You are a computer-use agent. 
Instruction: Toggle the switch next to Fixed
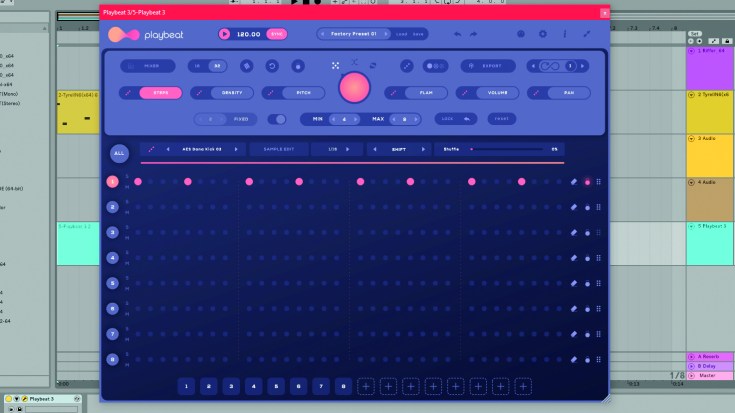277,119
